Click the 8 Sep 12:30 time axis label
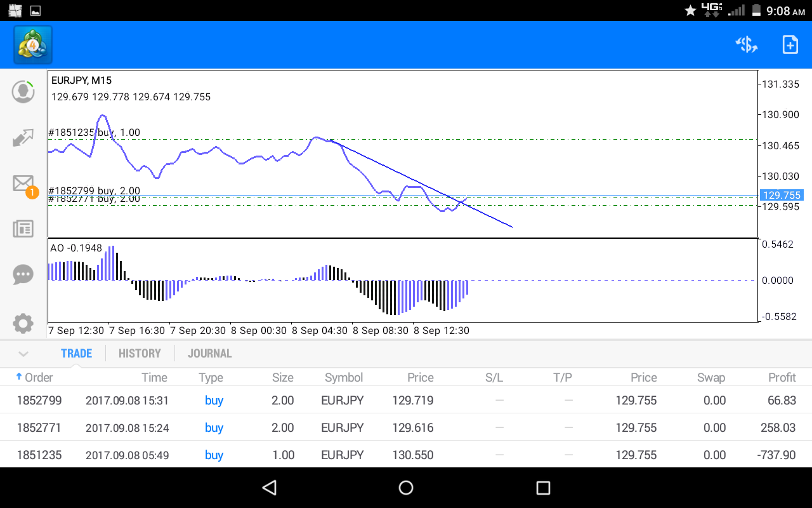812x508 pixels. (442, 331)
